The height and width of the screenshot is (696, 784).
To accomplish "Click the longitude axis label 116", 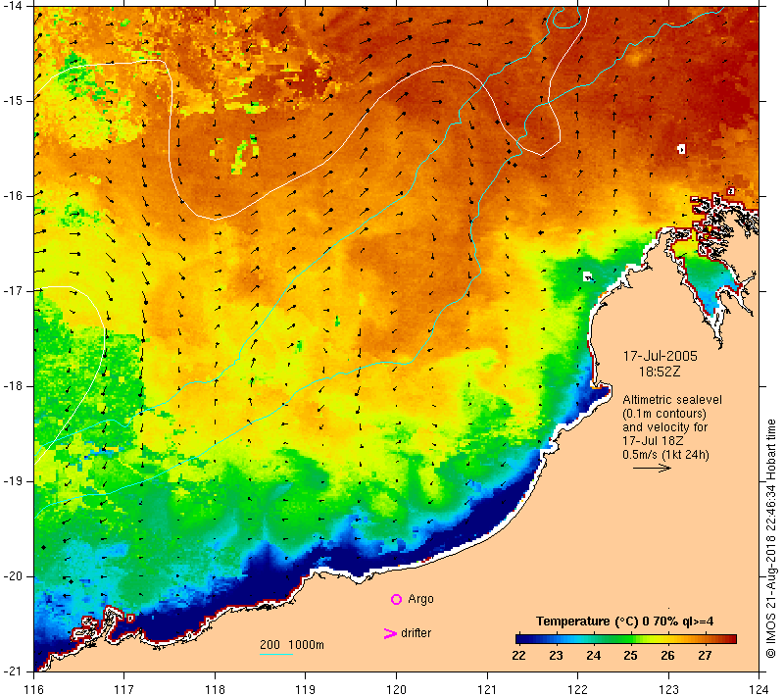I will [x=34, y=689].
